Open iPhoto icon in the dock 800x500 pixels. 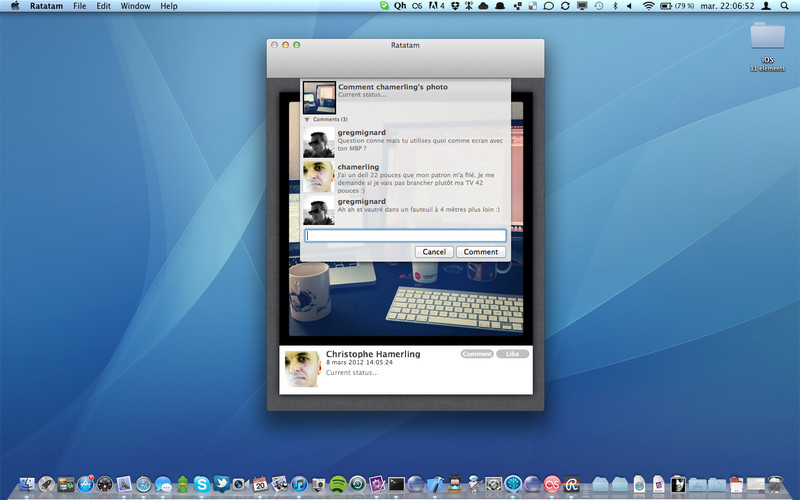pyautogui.click(x=280, y=484)
